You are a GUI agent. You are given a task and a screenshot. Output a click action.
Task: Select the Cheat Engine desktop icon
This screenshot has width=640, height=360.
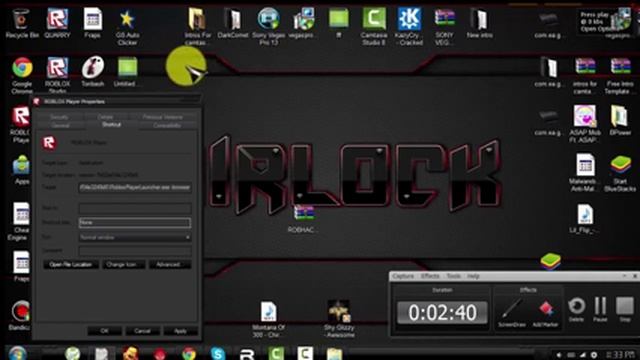coord(20,221)
